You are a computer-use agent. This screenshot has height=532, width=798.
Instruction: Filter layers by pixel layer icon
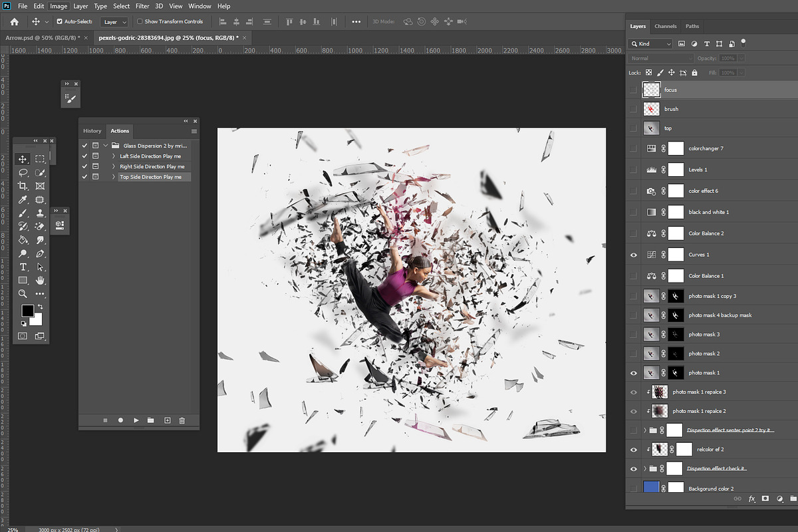point(681,44)
